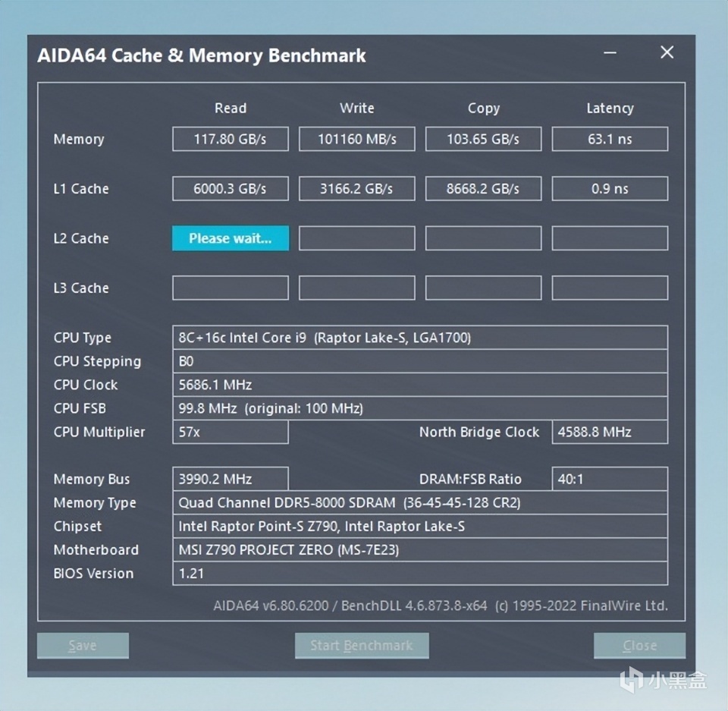Select the Memory Latency value 63.1 ns
Screen dimensions: 728x711
tap(610, 139)
